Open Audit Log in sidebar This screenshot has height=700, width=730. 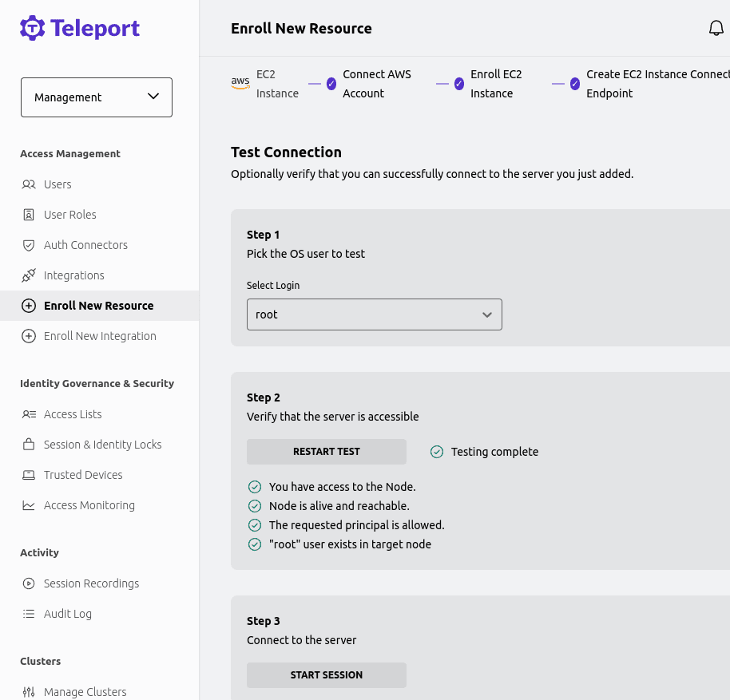[x=68, y=614]
